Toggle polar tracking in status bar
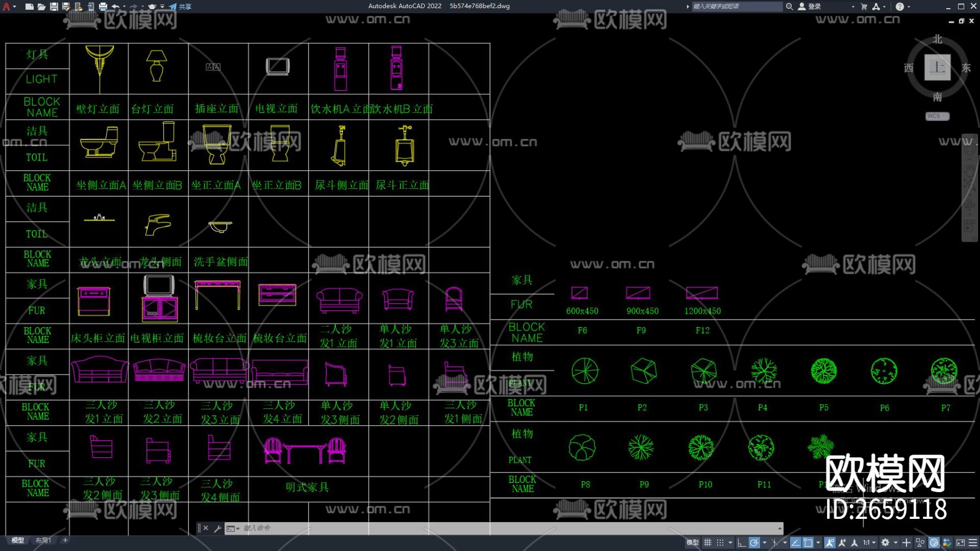This screenshot has width=980, height=551. [x=754, y=542]
